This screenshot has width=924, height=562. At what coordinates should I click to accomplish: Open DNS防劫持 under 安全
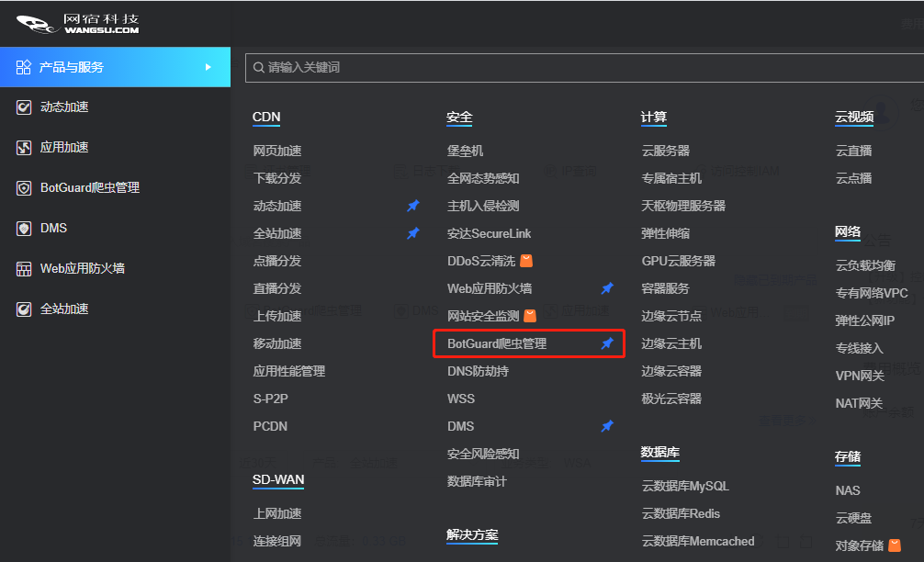point(478,371)
